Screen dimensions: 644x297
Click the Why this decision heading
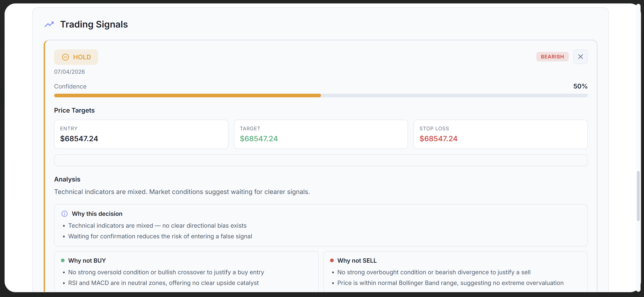[97, 214]
